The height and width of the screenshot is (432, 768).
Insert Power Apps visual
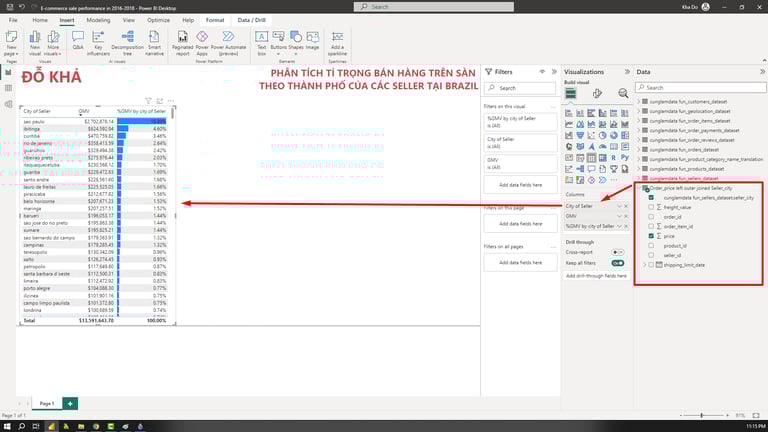coord(202,43)
